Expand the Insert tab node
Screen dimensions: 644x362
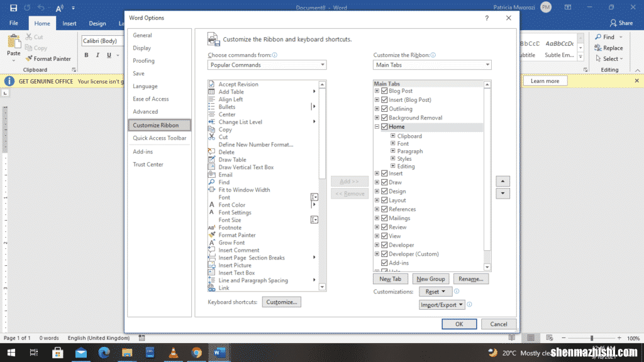(x=377, y=173)
